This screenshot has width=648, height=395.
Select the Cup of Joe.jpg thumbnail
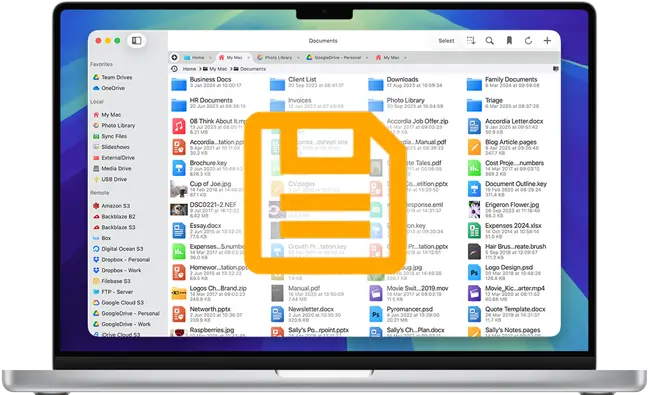tap(179, 189)
